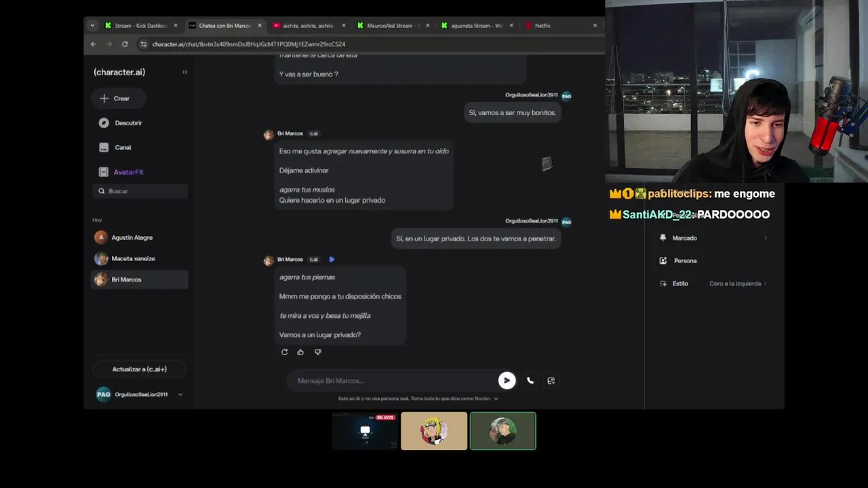Expand the OrgullosoSeaLion2911 account menu
Viewport: 868px width, 488px height.
click(180, 394)
